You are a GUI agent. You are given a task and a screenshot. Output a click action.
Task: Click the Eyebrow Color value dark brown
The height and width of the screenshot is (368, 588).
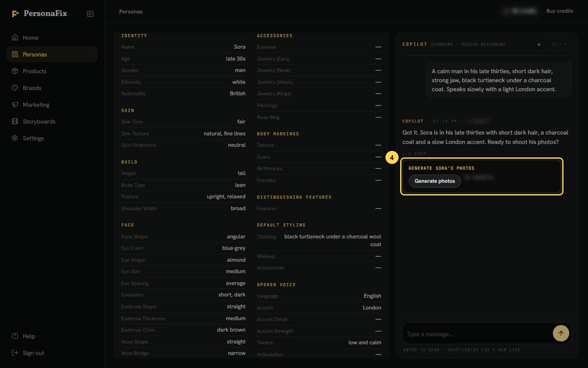pyautogui.click(x=231, y=330)
